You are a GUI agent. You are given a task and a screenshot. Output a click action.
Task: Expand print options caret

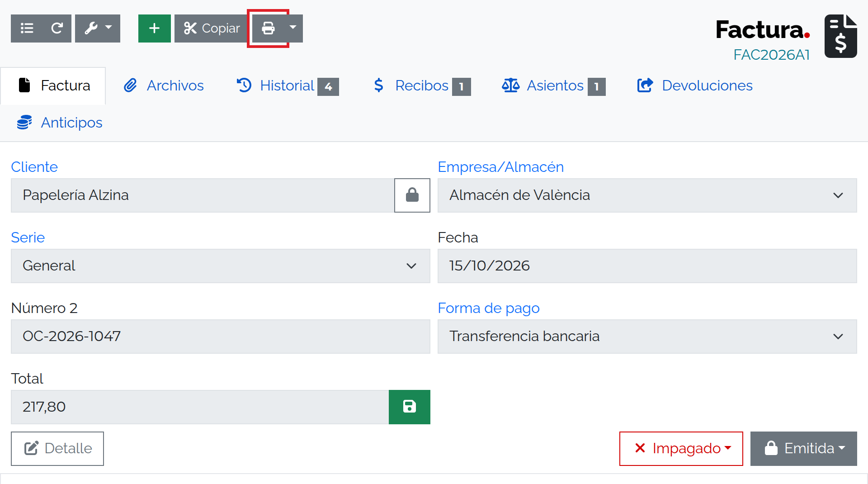click(293, 28)
